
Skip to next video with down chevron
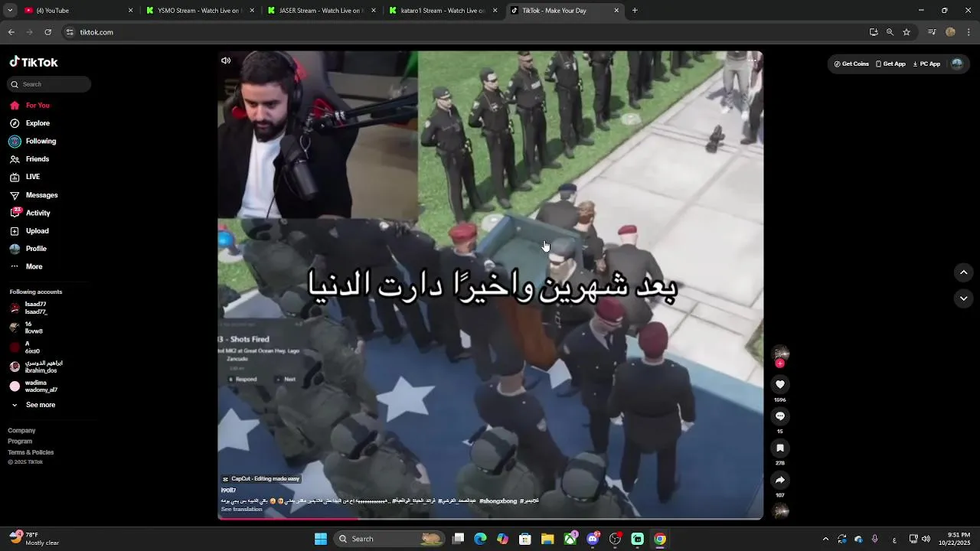point(964,298)
